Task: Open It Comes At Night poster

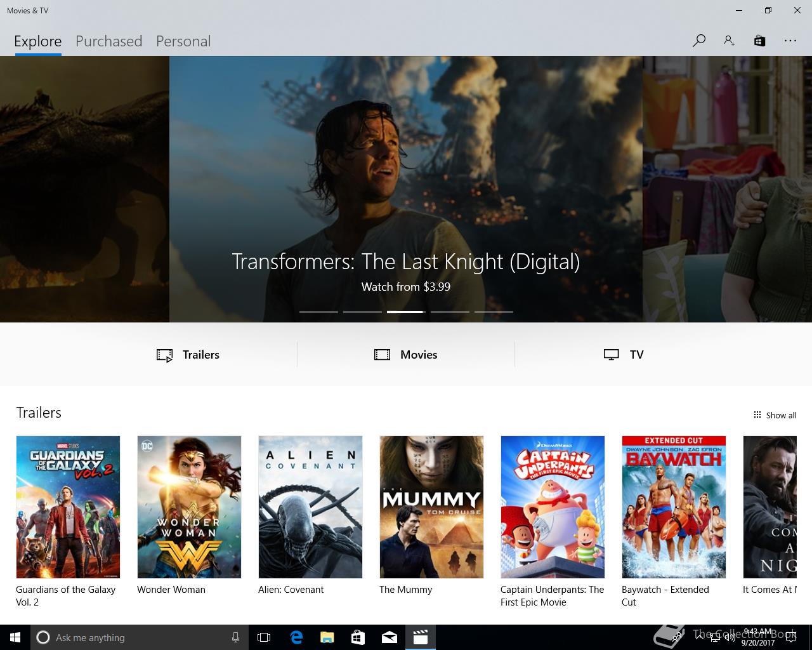Action: 769,507
